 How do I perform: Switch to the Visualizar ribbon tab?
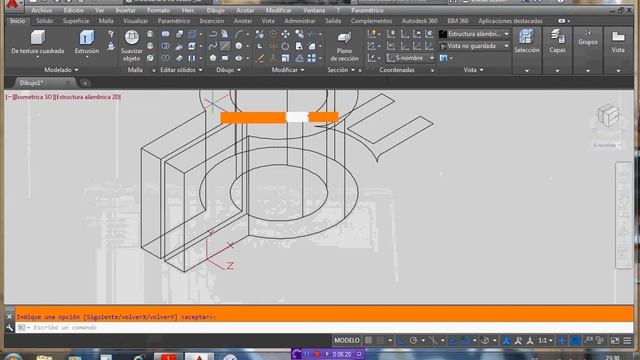coord(136,21)
